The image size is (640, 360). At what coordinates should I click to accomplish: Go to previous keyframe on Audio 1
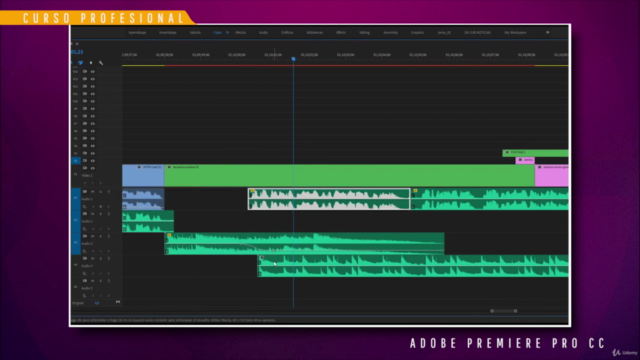[93, 207]
